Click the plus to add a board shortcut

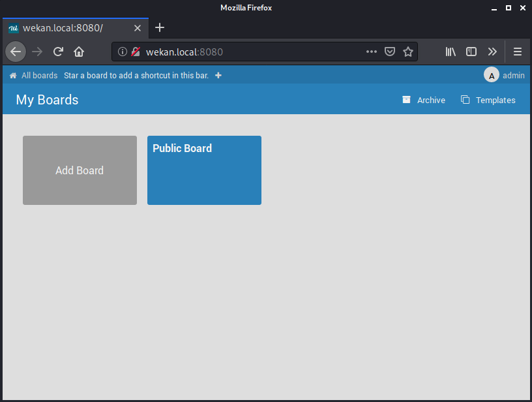[x=218, y=75]
